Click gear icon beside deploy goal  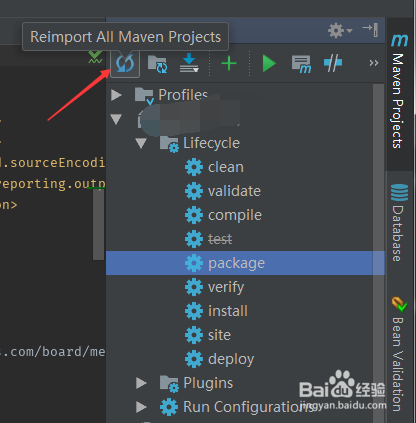coord(194,359)
